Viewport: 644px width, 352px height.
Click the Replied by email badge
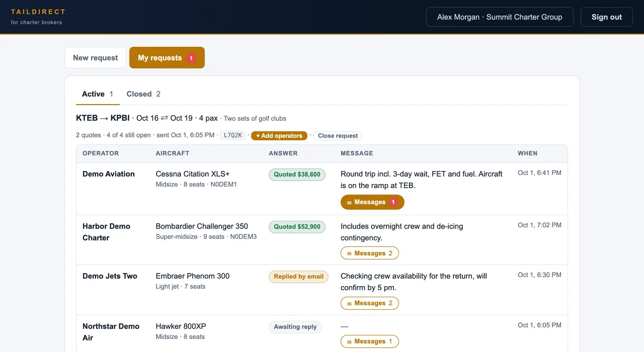click(298, 277)
